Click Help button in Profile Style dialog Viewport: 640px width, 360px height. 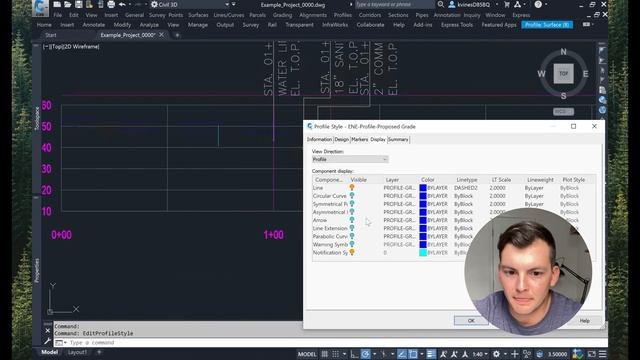pos(584,321)
